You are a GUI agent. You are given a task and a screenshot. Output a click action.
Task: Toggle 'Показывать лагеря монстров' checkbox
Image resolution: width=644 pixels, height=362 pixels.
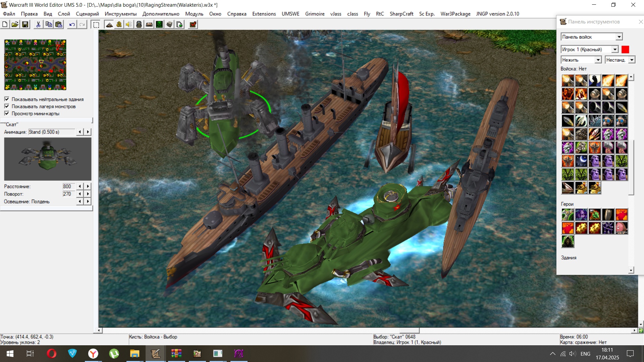pos(7,106)
